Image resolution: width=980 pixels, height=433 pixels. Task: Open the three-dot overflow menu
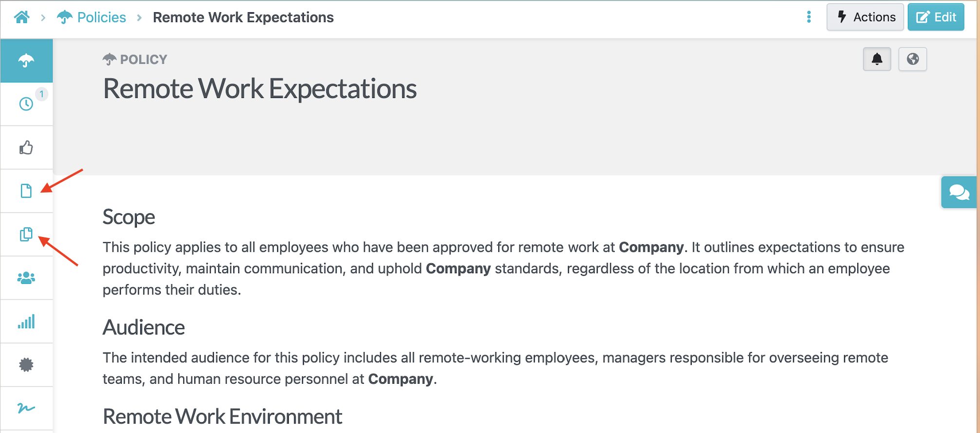[x=809, y=17]
